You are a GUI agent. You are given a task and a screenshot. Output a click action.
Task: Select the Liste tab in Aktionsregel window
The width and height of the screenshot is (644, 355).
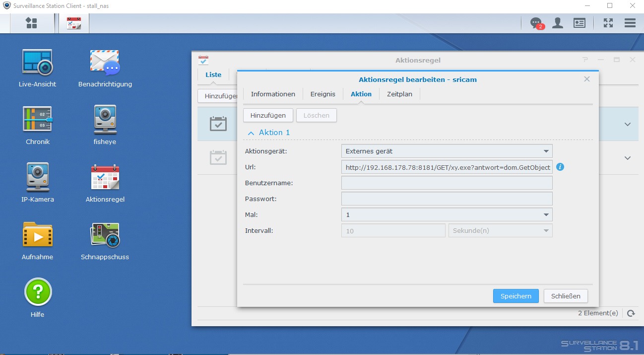point(213,74)
